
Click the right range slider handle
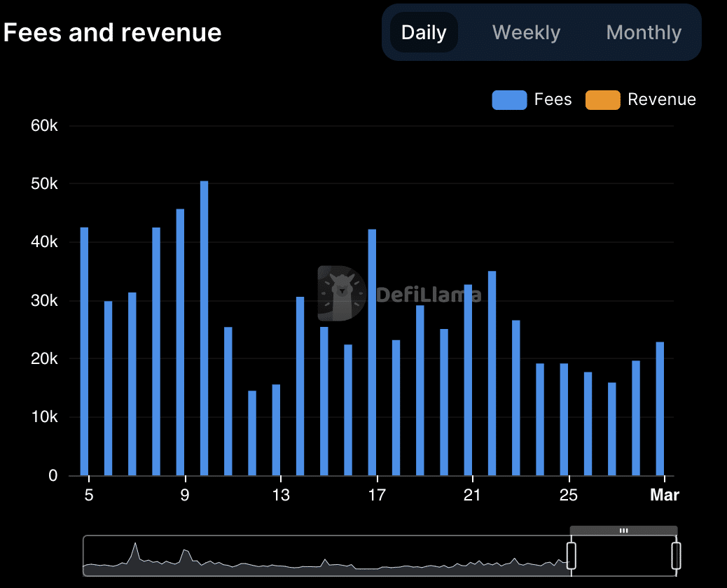click(x=676, y=555)
